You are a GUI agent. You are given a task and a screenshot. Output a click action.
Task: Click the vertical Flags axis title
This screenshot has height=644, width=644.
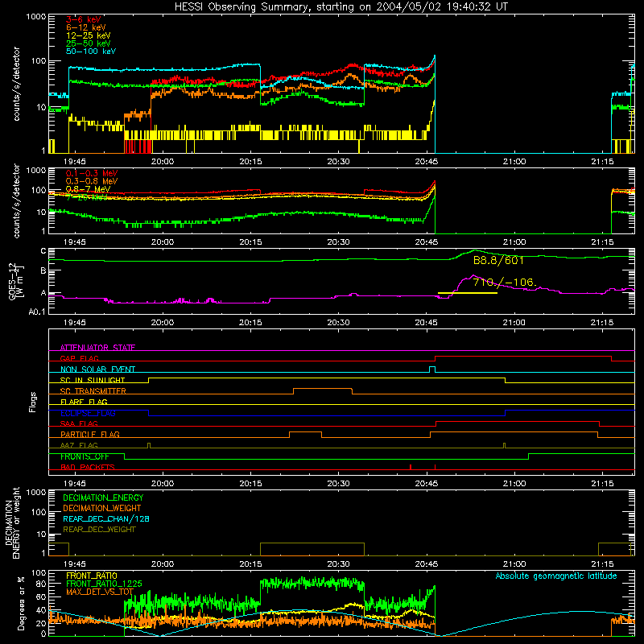pos(33,402)
